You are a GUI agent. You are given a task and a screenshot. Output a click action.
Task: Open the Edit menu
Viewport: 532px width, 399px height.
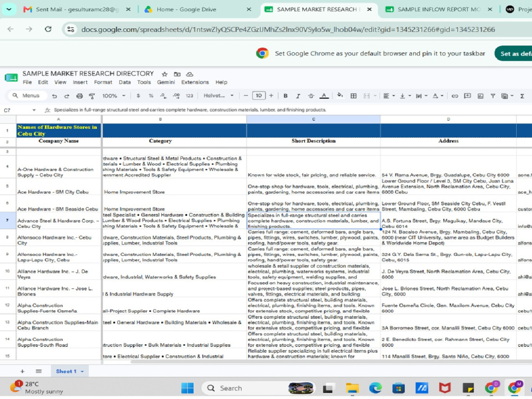pos(43,82)
